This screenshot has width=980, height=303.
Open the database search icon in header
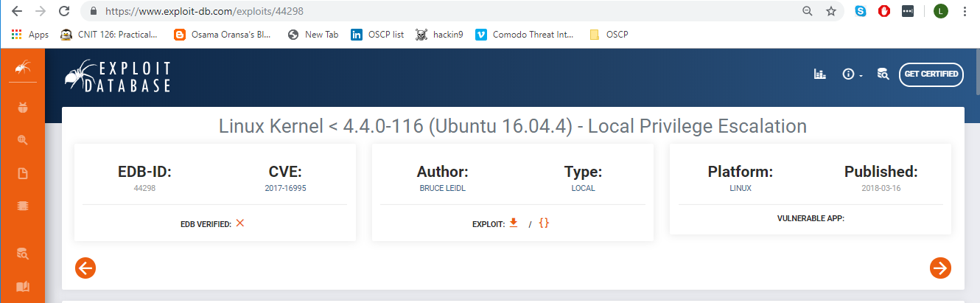click(882, 74)
